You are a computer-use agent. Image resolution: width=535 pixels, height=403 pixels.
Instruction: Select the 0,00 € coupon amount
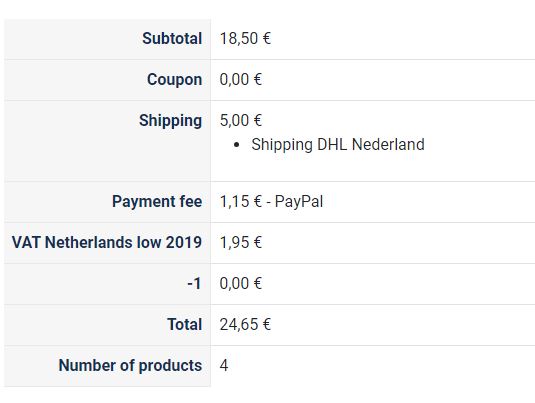tap(241, 80)
